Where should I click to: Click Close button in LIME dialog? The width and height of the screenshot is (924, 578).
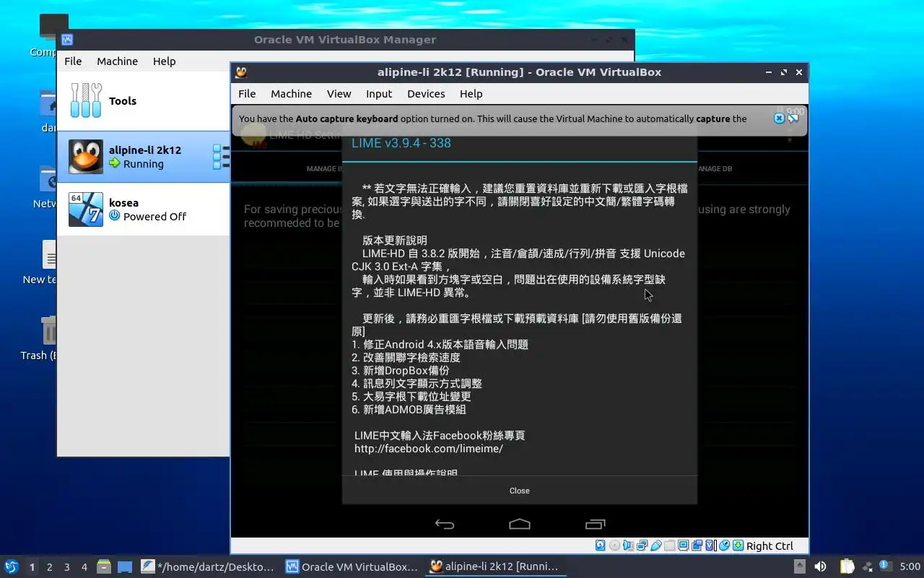[520, 491]
